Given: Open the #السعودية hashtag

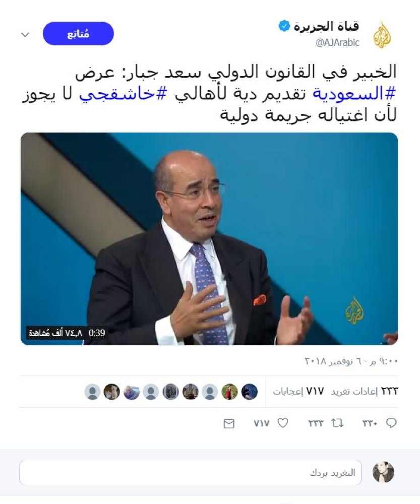Looking at the screenshot, I should coord(354,94).
